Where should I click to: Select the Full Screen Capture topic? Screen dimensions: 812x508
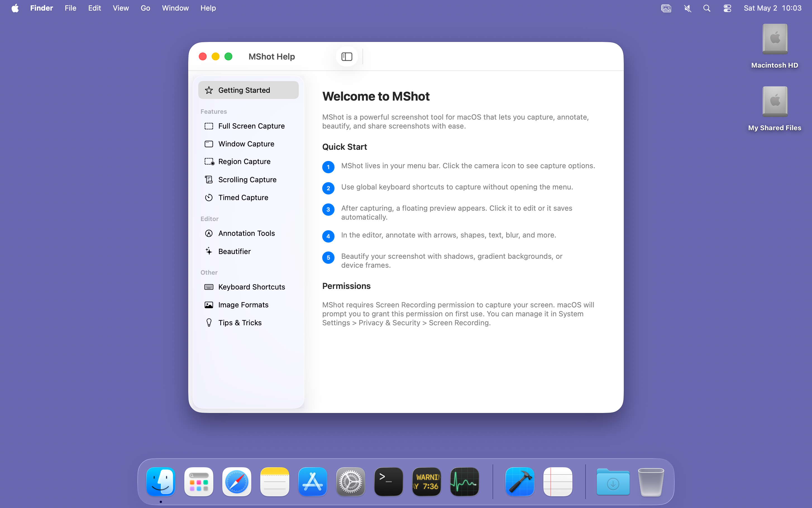pos(249,126)
